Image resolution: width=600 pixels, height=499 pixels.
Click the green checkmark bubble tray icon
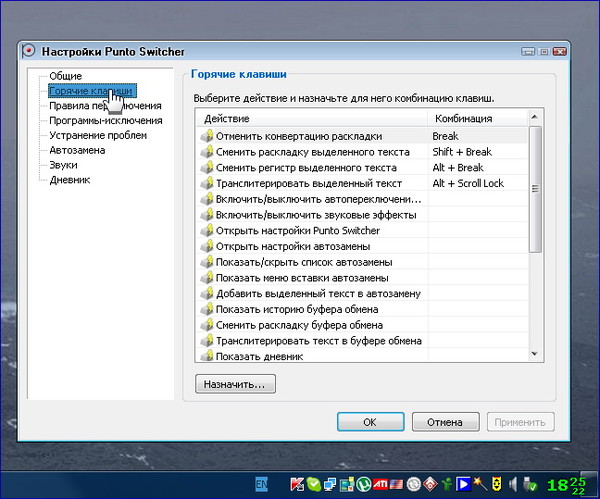click(x=313, y=484)
